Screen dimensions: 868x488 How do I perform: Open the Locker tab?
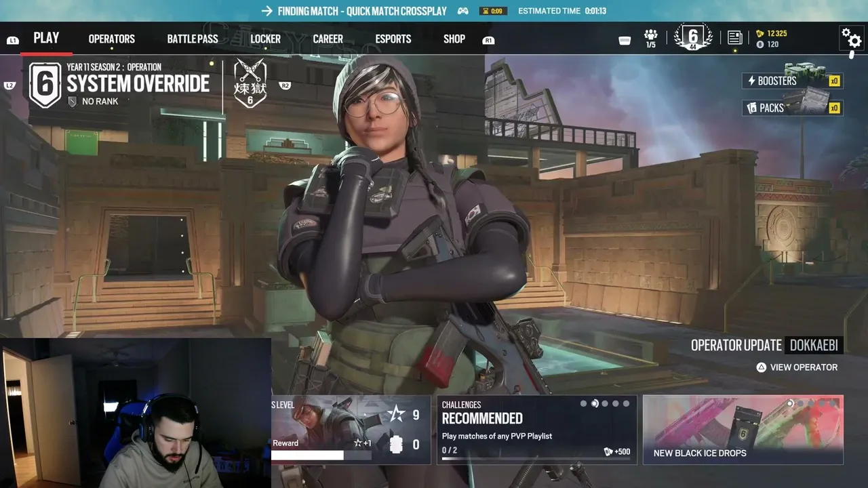(265, 39)
